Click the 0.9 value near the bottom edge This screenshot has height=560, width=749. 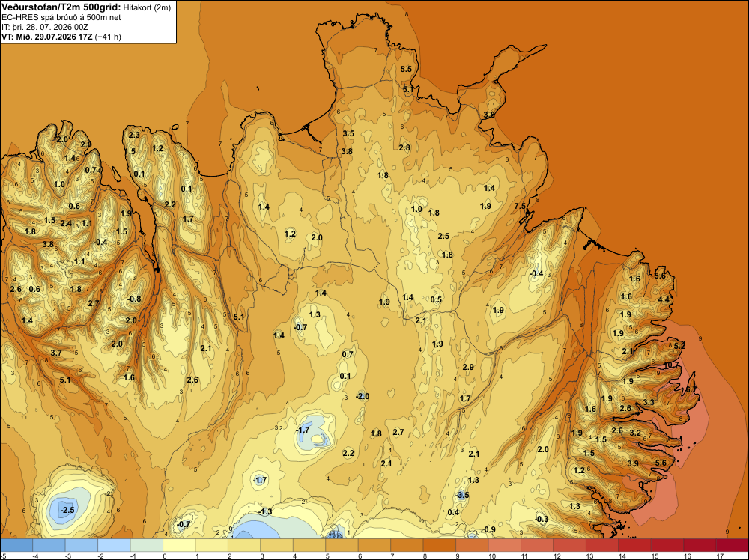tap(490, 529)
